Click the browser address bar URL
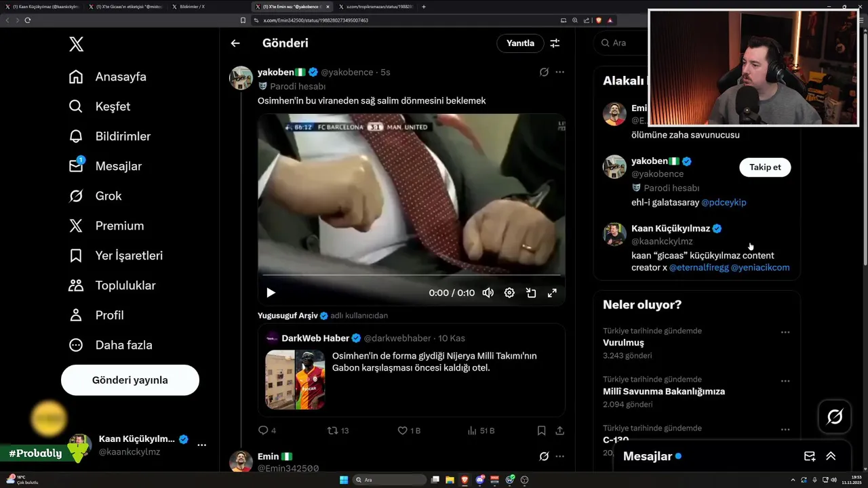Screen dimensions: 868x488 tap(317, 20)
